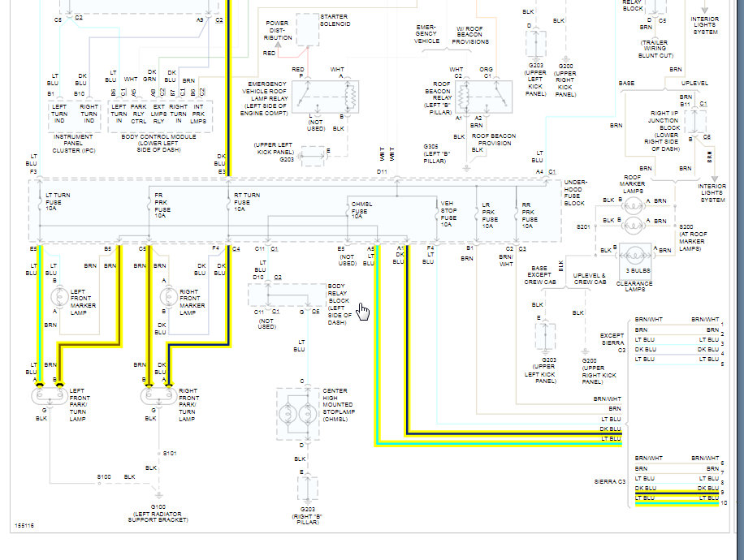Click the "G203 (RIGHT B PILLAR)" label

pos(307,516)
